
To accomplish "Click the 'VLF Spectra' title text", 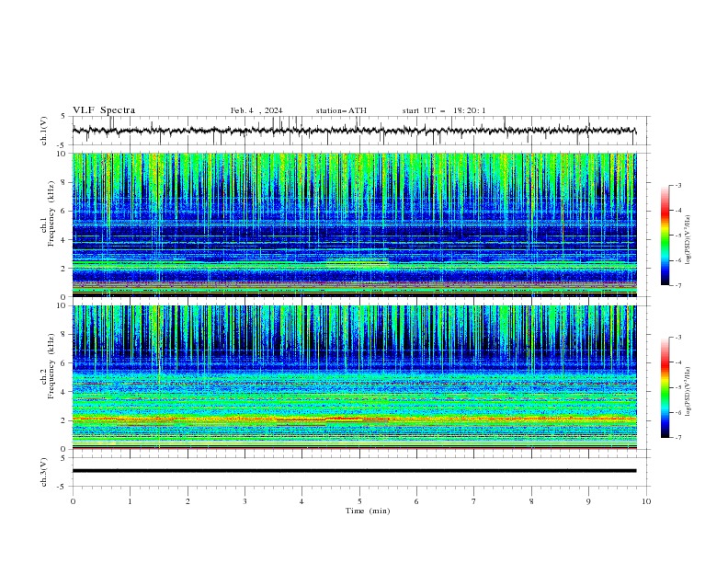I will (104, 110).
